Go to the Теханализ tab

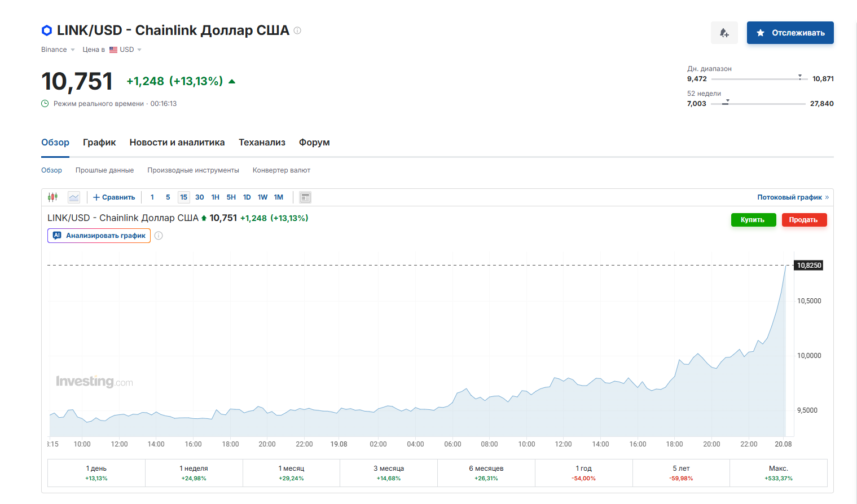(x=262, y=143)
